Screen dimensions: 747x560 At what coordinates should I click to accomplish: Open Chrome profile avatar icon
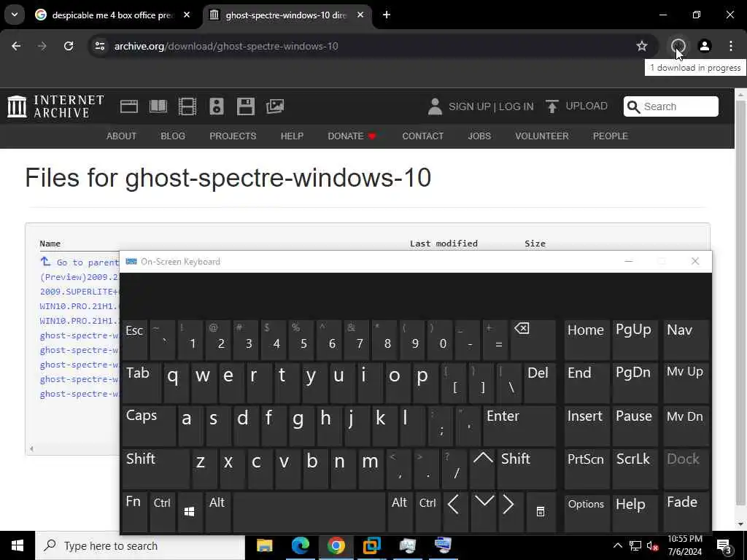tap(704, 46)
